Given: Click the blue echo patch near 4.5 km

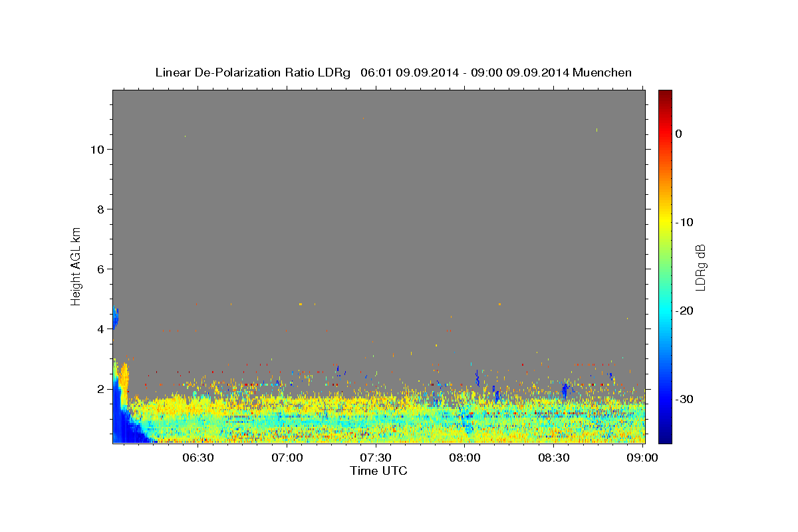Looking at the screenshot, I should [115, 318].
